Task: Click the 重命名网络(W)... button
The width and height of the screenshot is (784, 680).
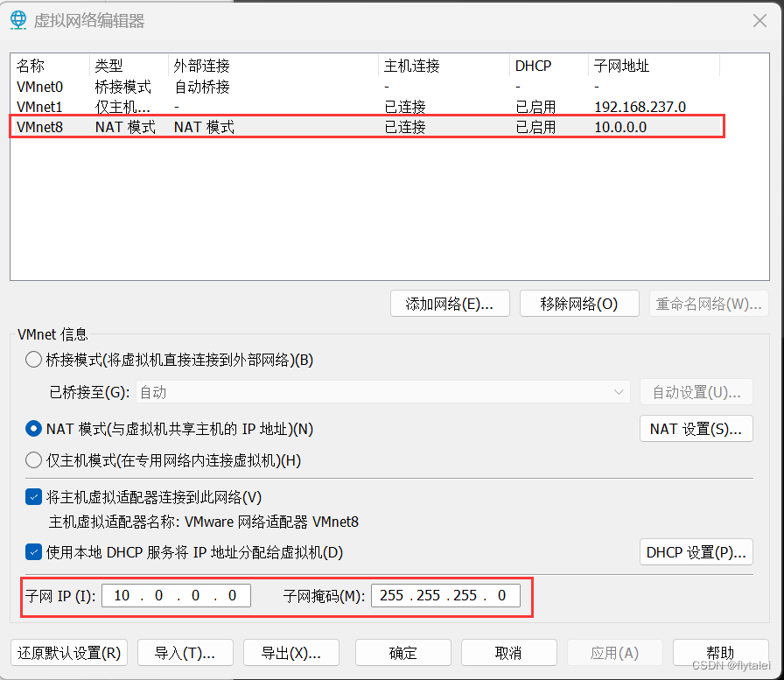Action: pos(709,304)
